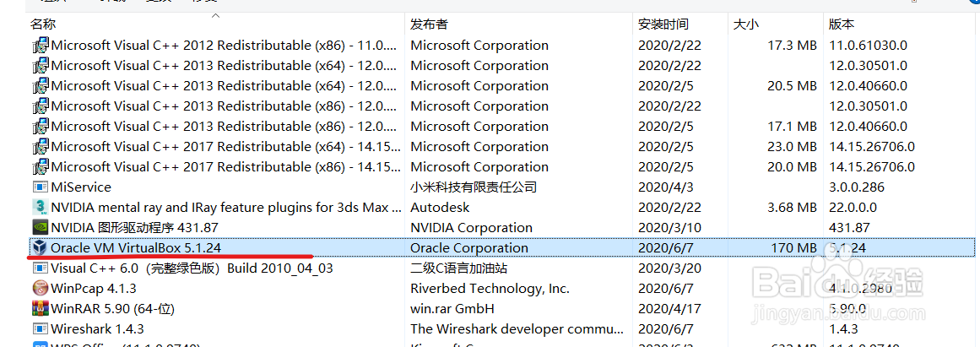Click icon of Visual C++ 2017 Redistributable (x64)

(40, 147)
